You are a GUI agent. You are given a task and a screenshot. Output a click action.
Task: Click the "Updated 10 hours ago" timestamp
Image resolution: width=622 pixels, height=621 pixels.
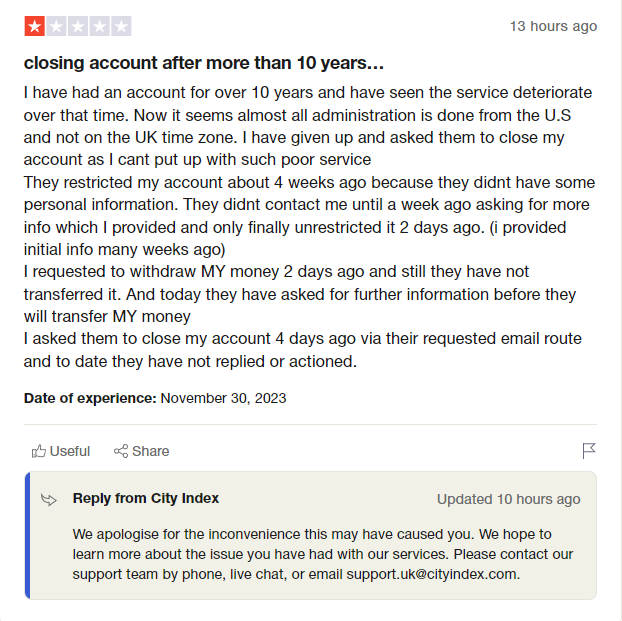pos(508,499)
